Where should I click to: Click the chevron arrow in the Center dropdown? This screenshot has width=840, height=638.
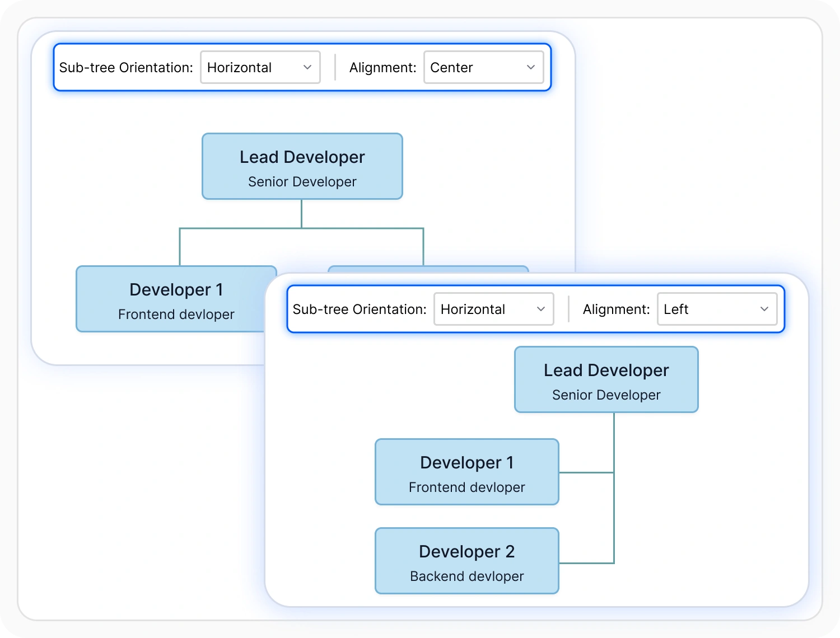click(531, 67)
